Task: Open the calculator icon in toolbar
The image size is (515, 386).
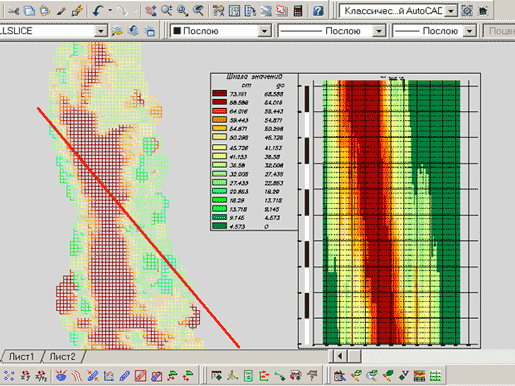Action: tap(298, 11)
